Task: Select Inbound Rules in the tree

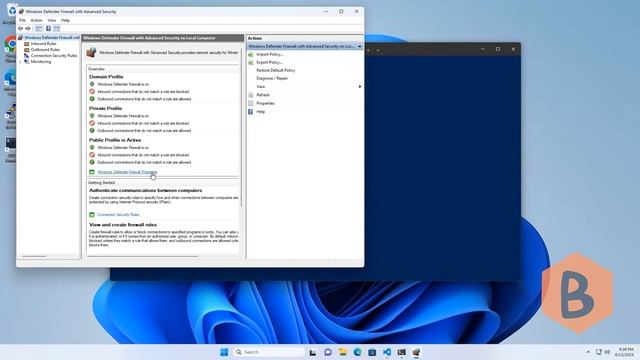Action: tap(43, 44)
